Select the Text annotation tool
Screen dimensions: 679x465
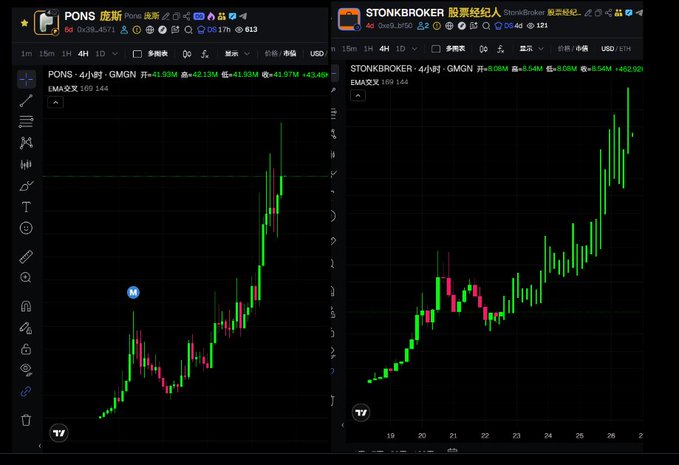(26, 207)
